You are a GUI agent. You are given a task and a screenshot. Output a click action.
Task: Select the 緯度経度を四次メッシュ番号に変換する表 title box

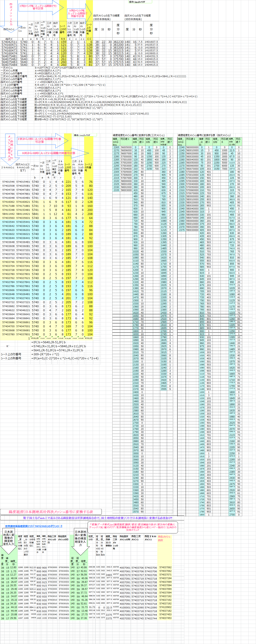pyautogui.click(x=51, y=512)
